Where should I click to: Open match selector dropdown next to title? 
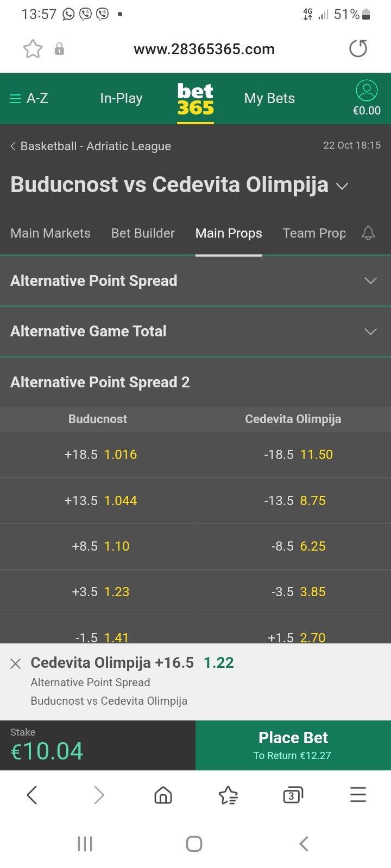pyautogui.click(x=342, y=186)
